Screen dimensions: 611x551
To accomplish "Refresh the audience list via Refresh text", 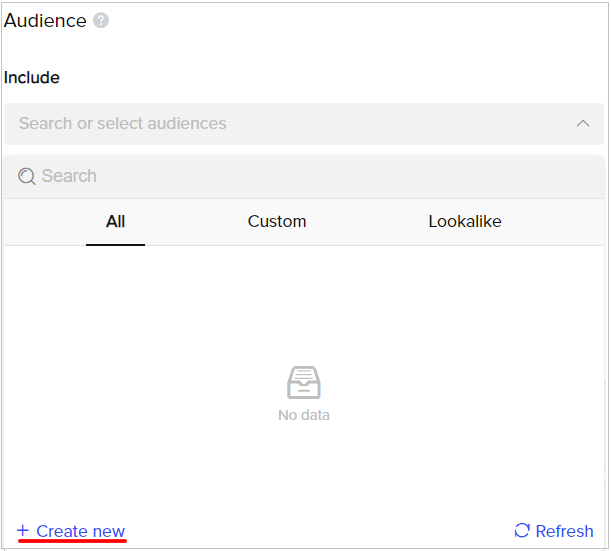I will tap(564, 532).
